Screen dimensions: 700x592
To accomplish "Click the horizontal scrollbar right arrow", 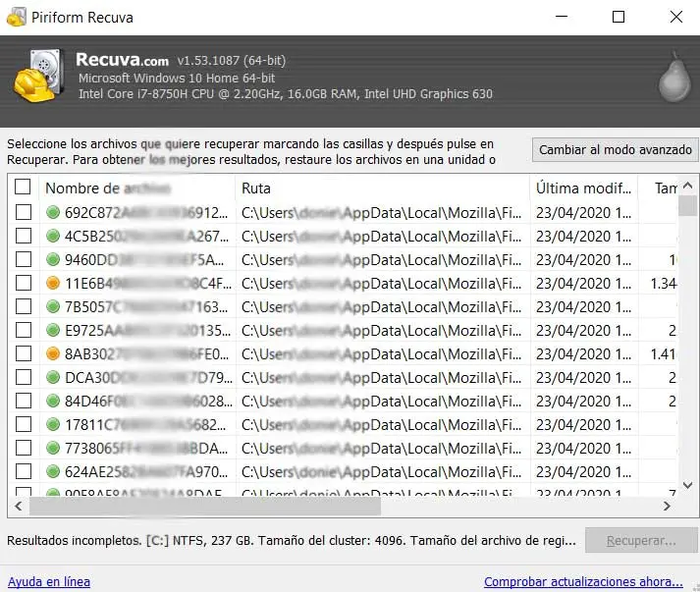I will (x=667, y=506).
